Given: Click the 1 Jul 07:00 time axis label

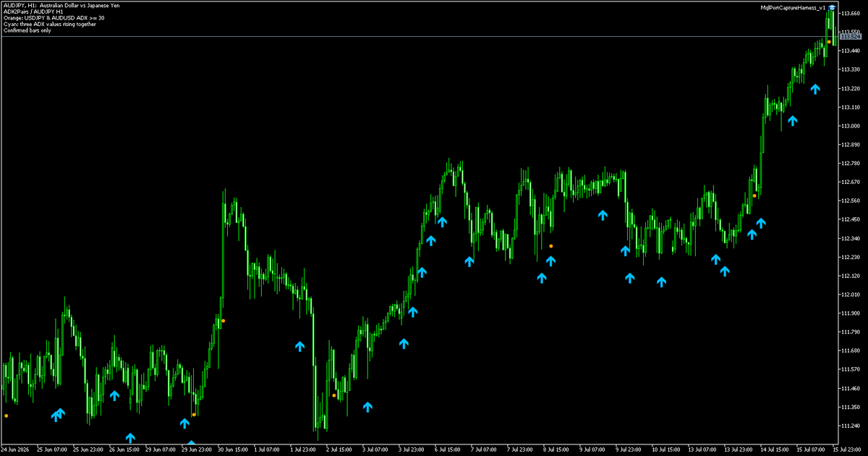Looking at the screenshot, I should click(x=267, y=449).
